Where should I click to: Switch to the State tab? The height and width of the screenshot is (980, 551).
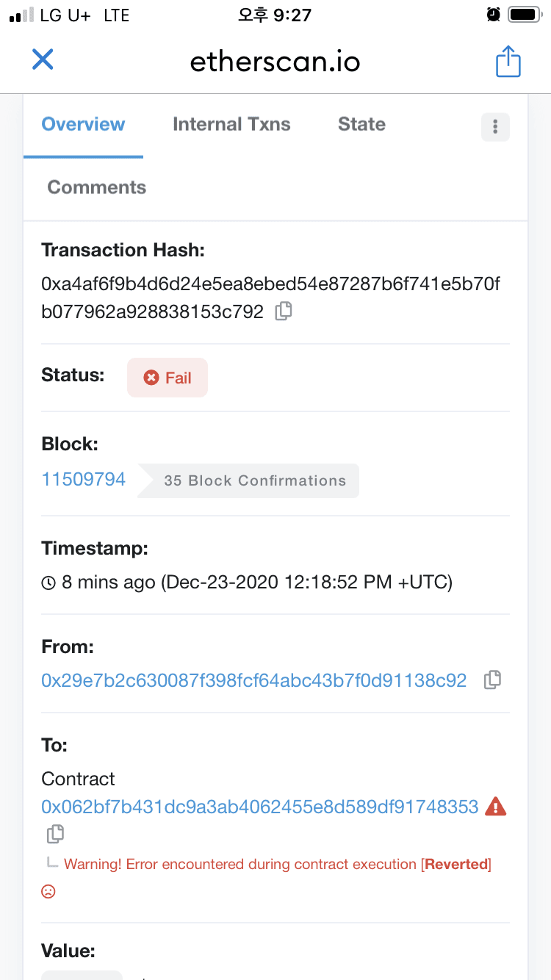(x=361, y=124)
